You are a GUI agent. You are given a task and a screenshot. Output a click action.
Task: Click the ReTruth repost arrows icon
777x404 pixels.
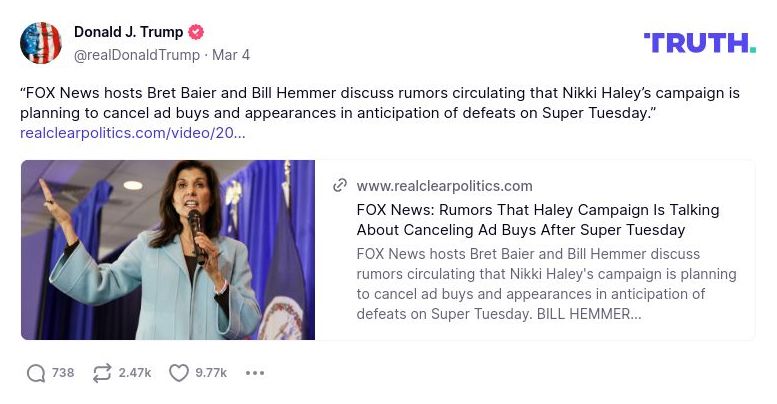point(102,373)
